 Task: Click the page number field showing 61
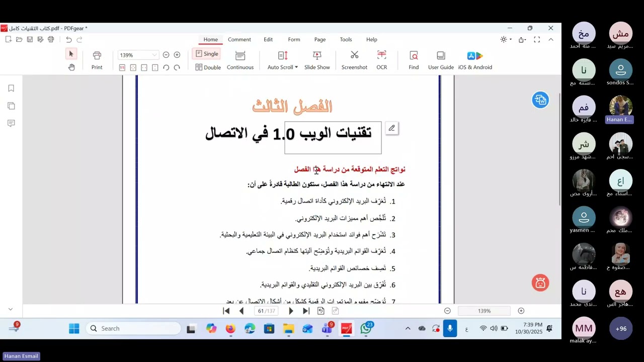point(267,311)
